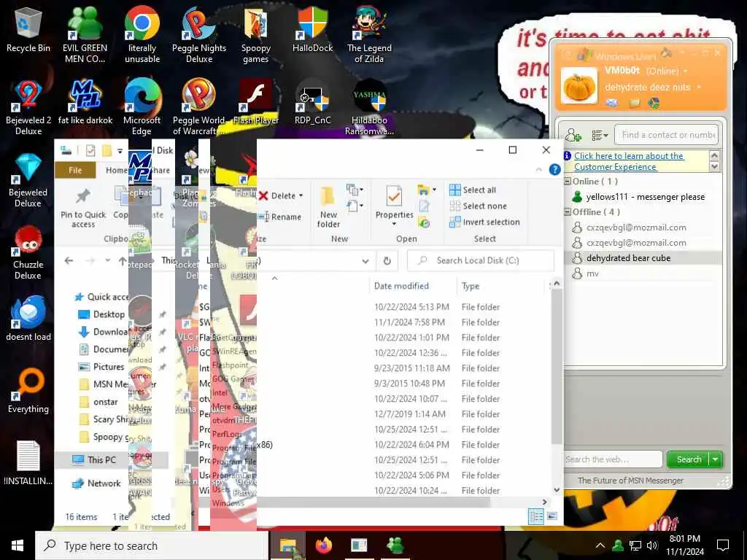
Task: Collapse the Offline contacts group
Action: click(x=568, y=212)
